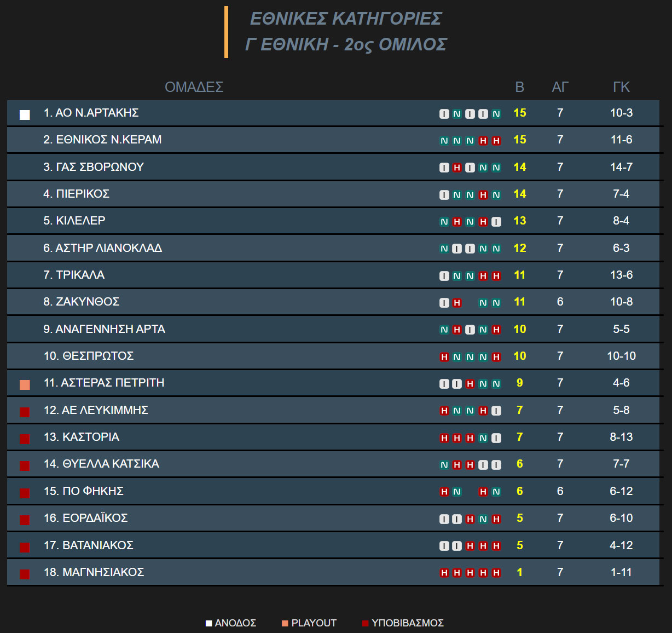This screenshot has height=633, width=672.
Task: Click the ΓΚ goals column header
Action: point(622,87)
